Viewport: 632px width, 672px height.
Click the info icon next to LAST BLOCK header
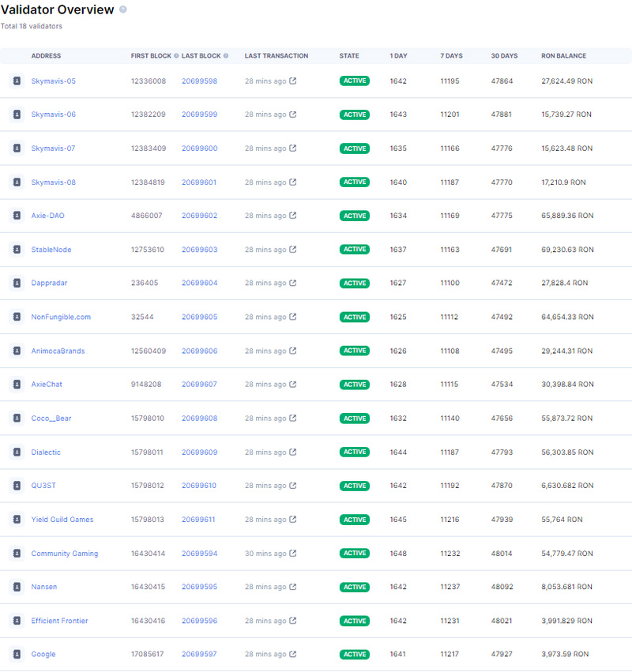226,56
